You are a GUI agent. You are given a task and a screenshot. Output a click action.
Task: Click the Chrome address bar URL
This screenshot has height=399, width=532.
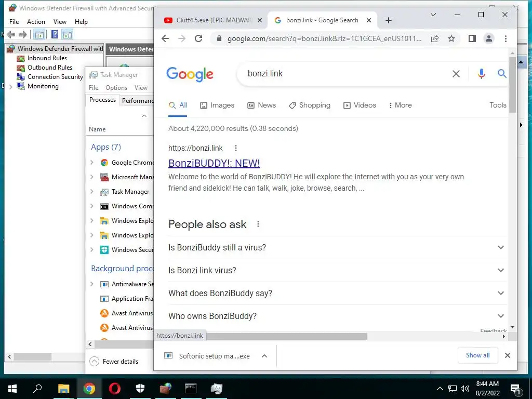324,38
